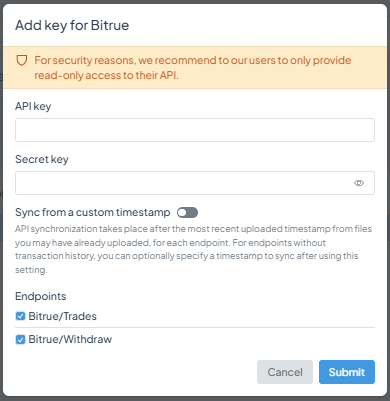Uncheck the Bitrue/Trades endpoint checkbox
390x401 pixels.
pos(20,316)
